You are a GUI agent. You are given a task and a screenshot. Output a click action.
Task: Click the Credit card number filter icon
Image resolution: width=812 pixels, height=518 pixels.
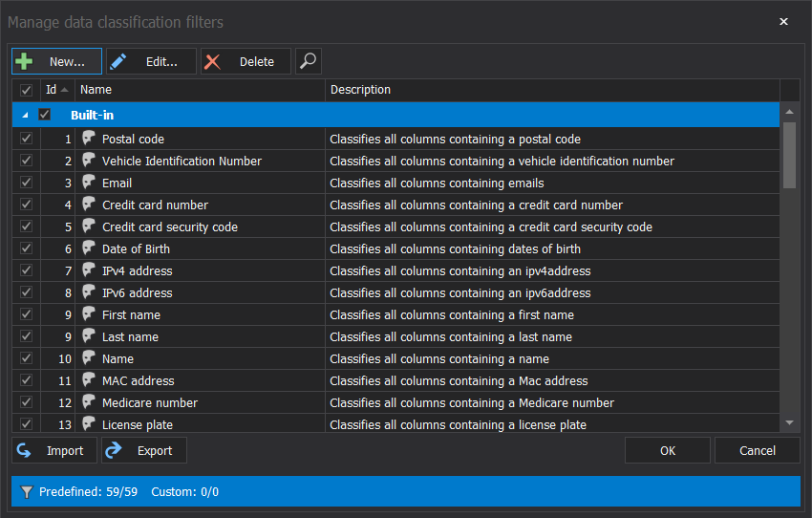point(89,205)
